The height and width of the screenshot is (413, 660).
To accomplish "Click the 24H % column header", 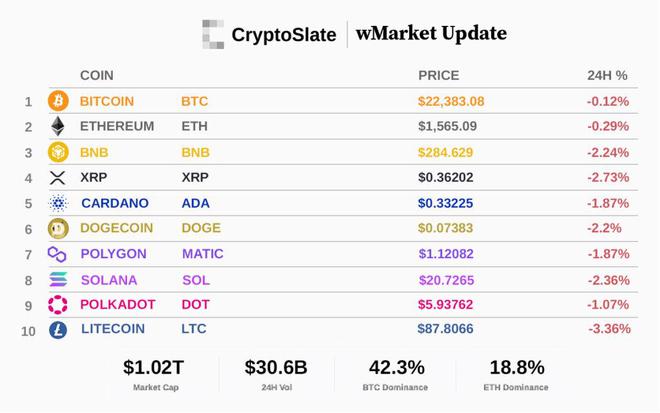I will click(x=607, y=75).
